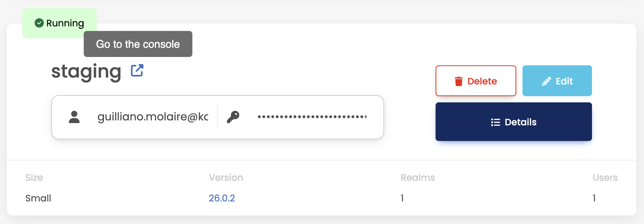Screen dimensions: 644x224
Task: Click the pencil icon on Edit
Action: 546,81
